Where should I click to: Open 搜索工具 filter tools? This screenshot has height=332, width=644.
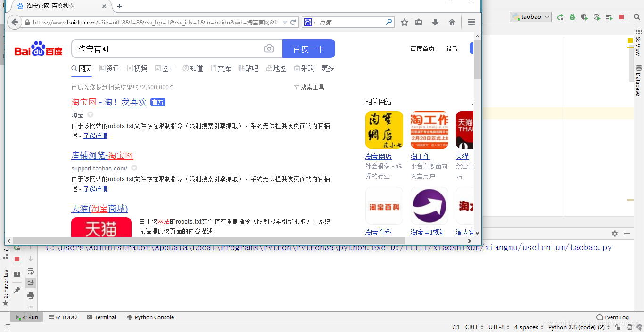click(309, 87)
